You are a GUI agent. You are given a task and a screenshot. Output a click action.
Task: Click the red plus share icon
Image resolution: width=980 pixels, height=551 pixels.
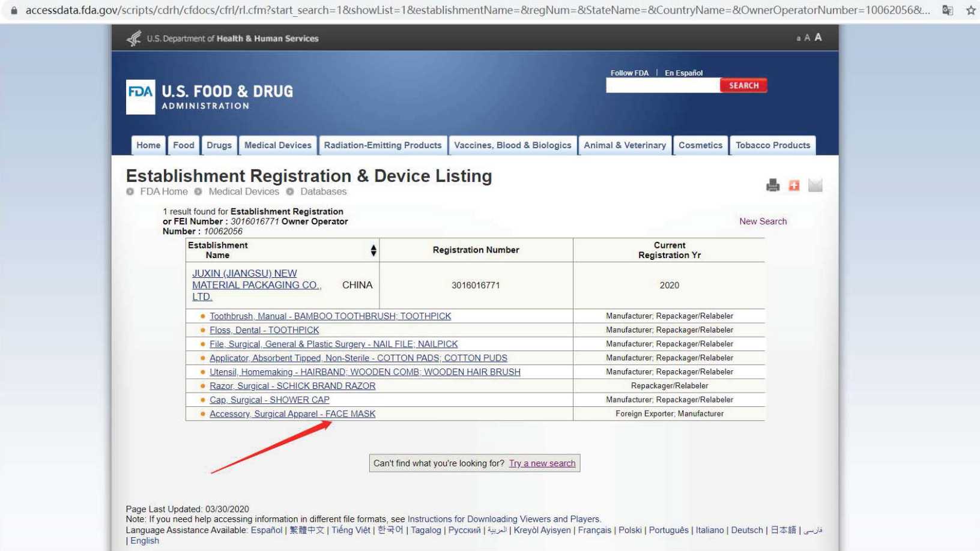(794, 185)
